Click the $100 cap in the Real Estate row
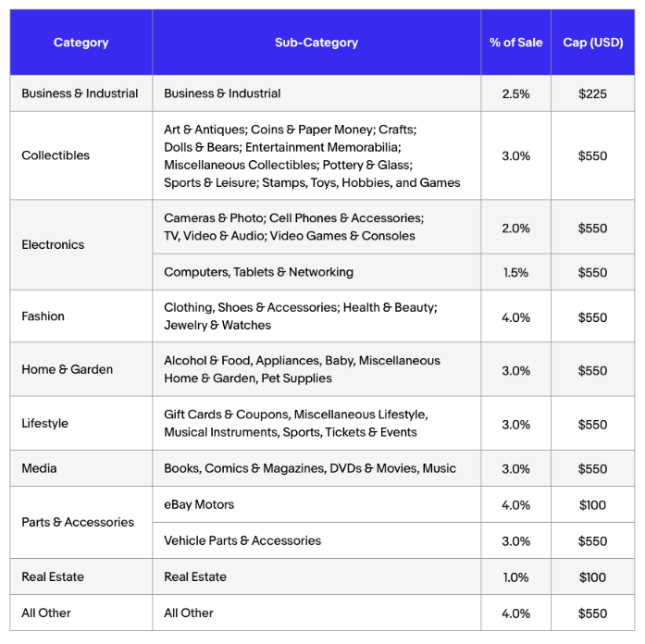The image size is (645, 644). pos(592,577)
